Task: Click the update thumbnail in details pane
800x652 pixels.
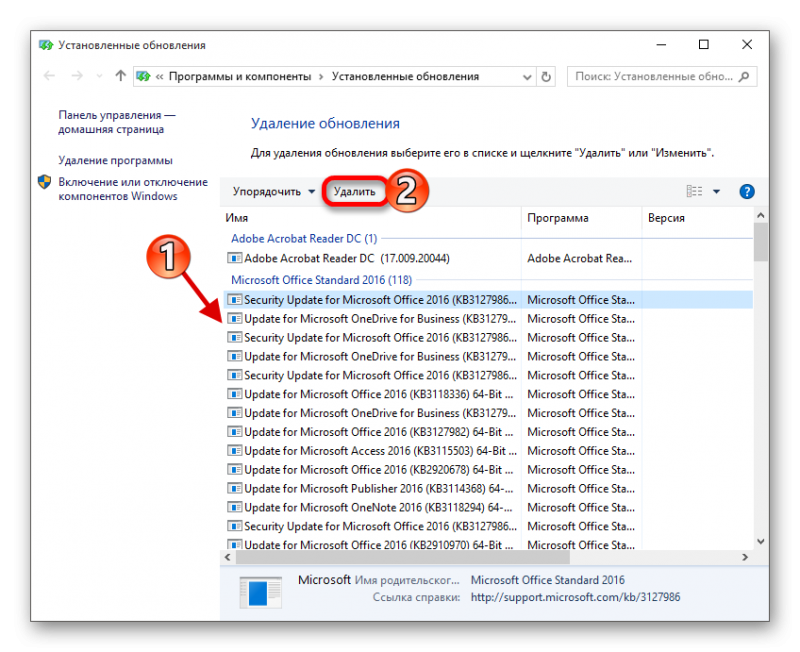Action: coord(260,592)
